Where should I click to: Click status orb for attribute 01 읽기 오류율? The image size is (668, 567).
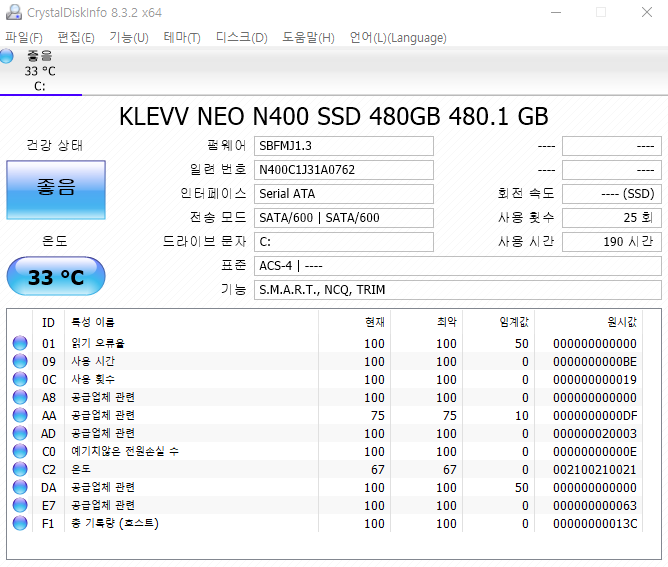[20, 343]
